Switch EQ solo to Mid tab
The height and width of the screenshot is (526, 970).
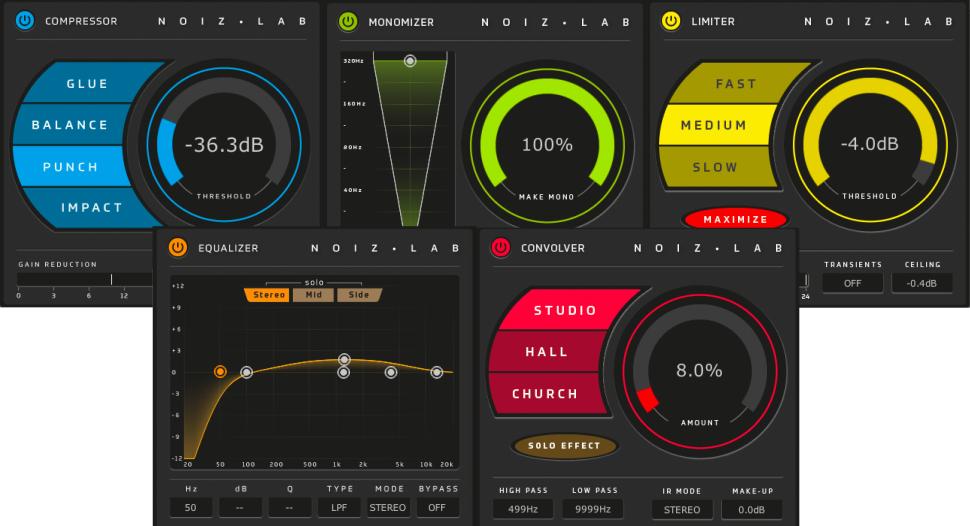pos(313,295)
